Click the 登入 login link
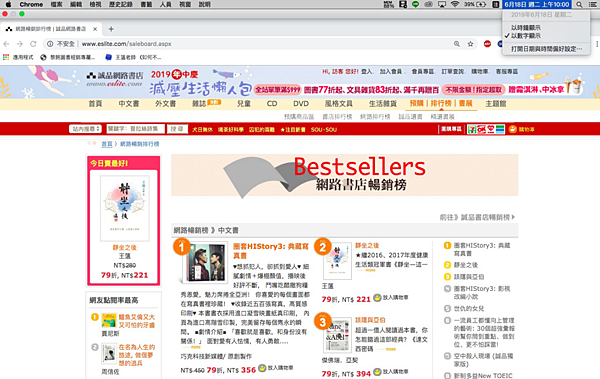The height and width of the screenshot is (379, 600). [367, 71]
